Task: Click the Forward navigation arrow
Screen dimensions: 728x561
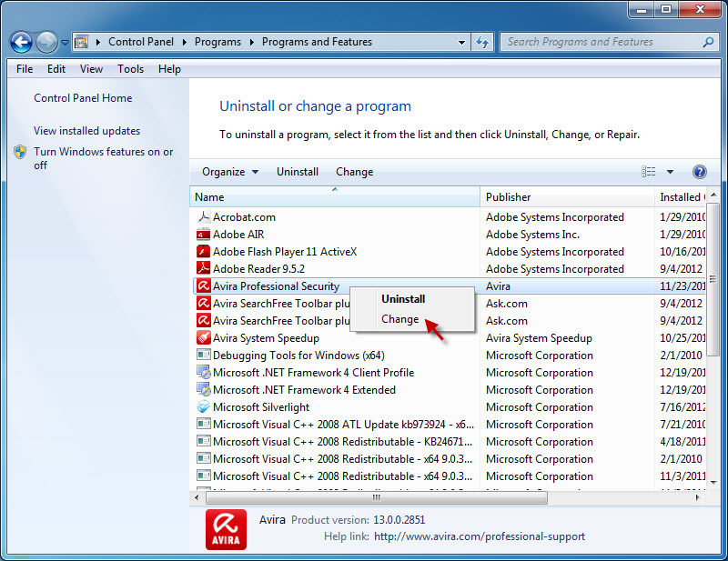Action: pyautogui.click(x=46, y=43)
